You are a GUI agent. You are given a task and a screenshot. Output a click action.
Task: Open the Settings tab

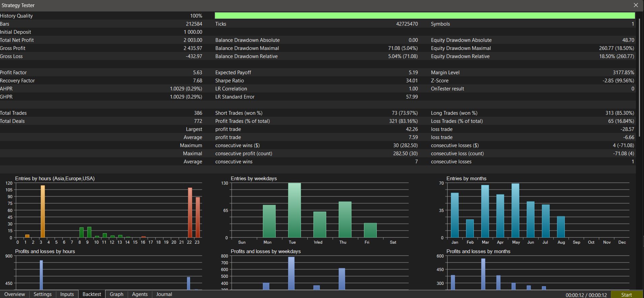coord(42,294)
